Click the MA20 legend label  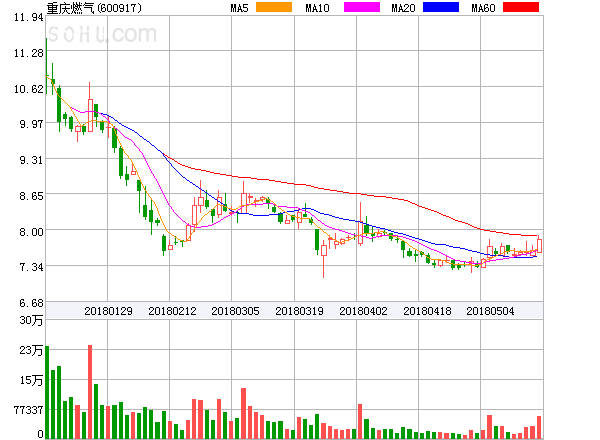403,8
